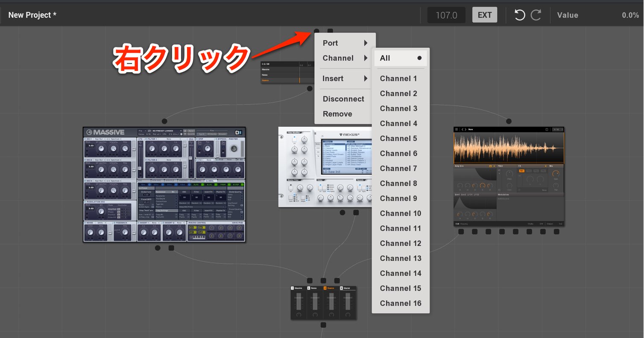Select Channel 6 in the submenu
This screenshot has height=338, width=644.
click(401, 154)
